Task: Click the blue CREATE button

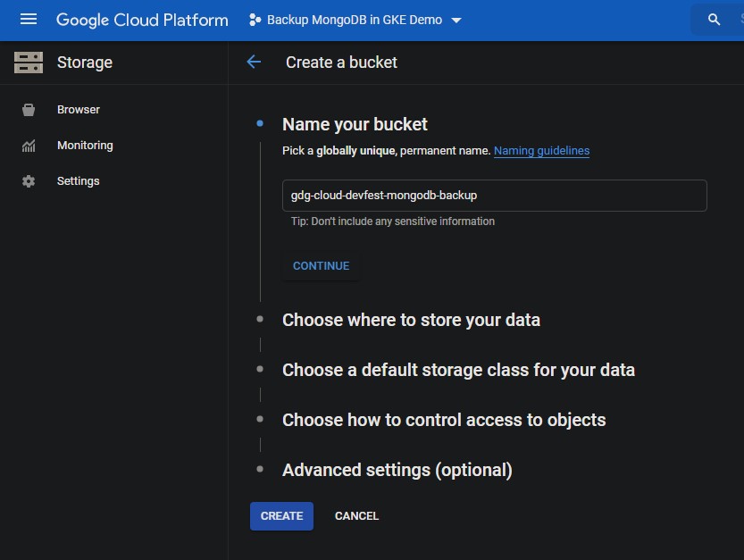Action: pos(281,516)
